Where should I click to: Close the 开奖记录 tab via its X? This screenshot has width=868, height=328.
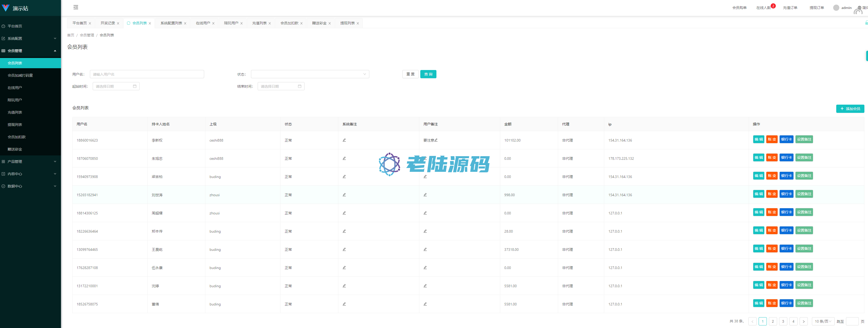[x=118, y=23]
